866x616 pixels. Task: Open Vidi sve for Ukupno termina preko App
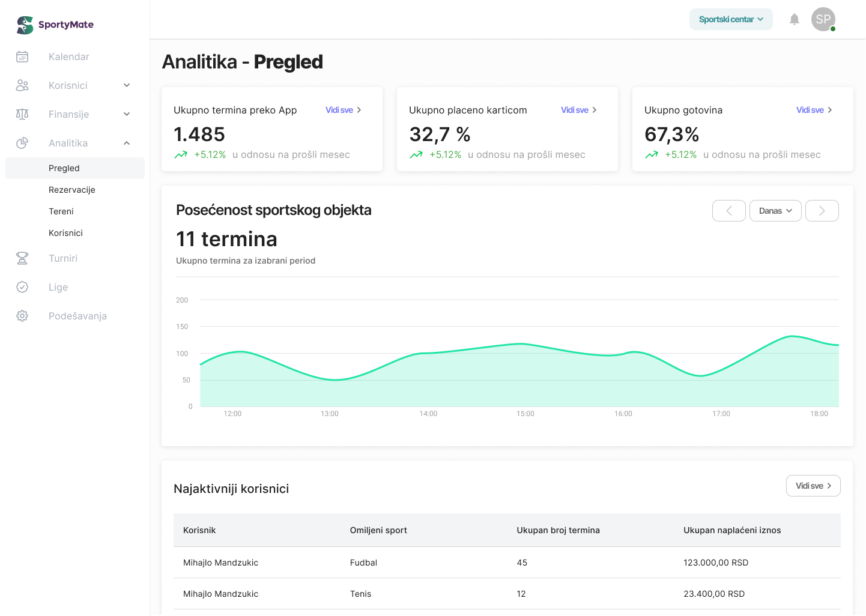click(x=344, y=110)
